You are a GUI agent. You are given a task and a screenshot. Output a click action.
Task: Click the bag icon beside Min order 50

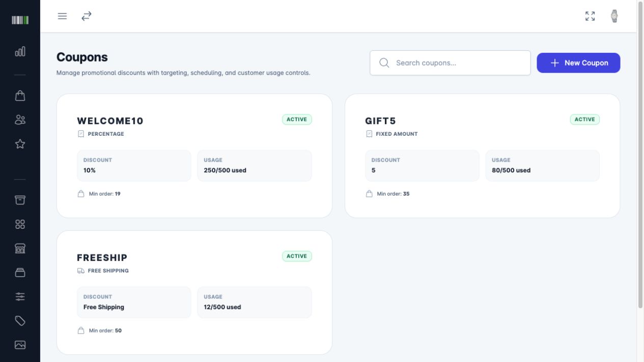80,330
